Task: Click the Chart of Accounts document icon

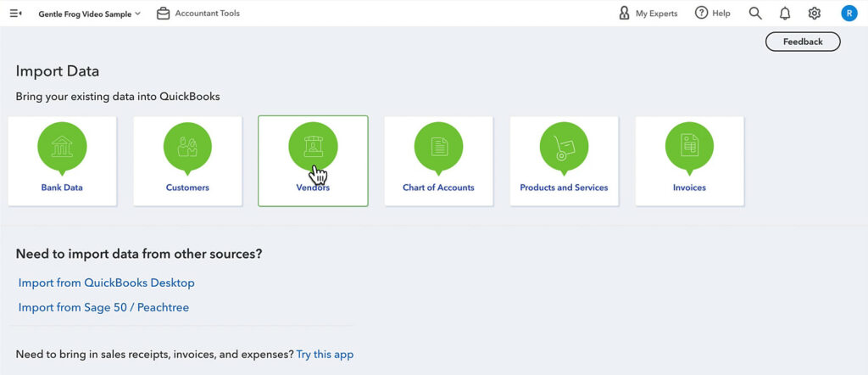Action: [x=438, y=147]
